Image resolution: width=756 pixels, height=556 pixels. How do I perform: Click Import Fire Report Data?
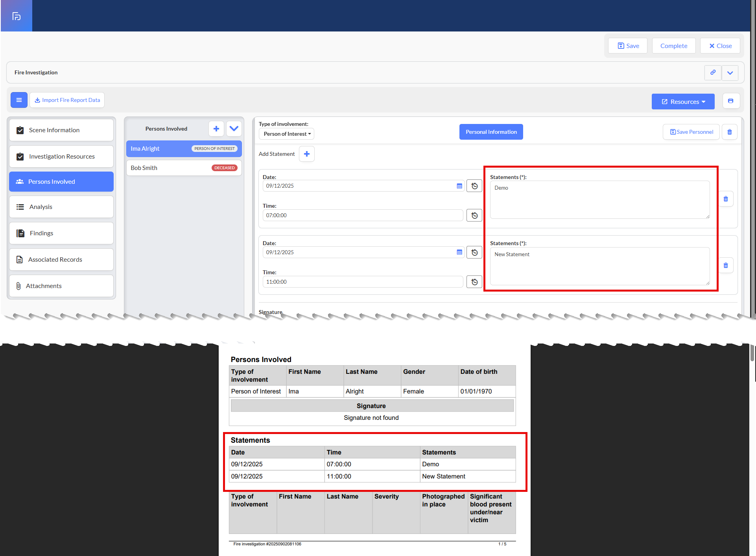click(x=67, y=100)
